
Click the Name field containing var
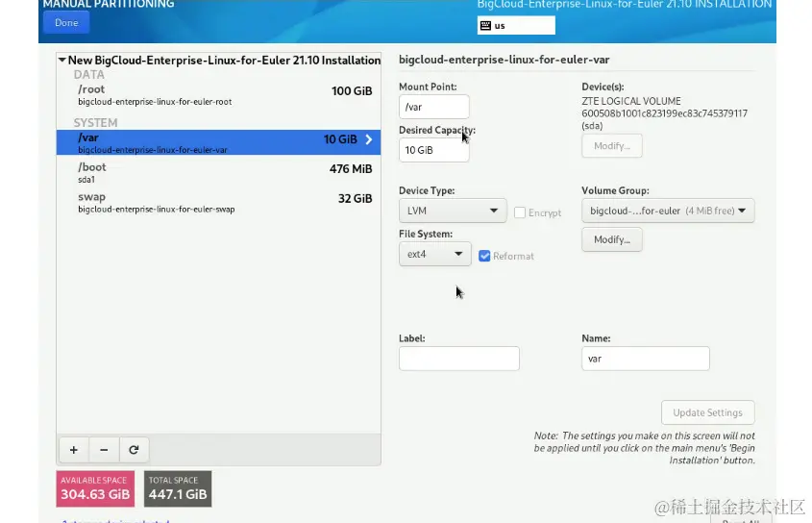tap(645, 359)
